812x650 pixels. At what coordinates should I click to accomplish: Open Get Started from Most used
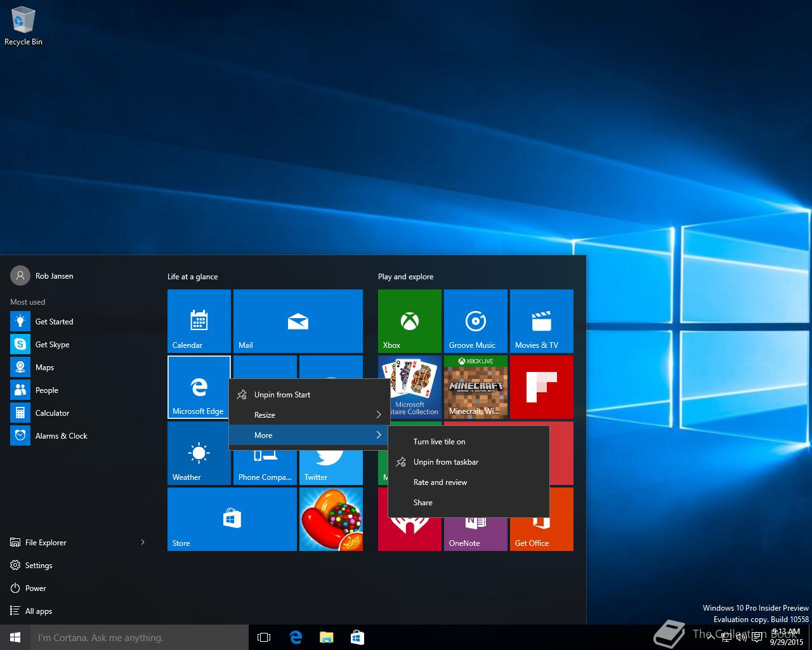click(79, 322)
